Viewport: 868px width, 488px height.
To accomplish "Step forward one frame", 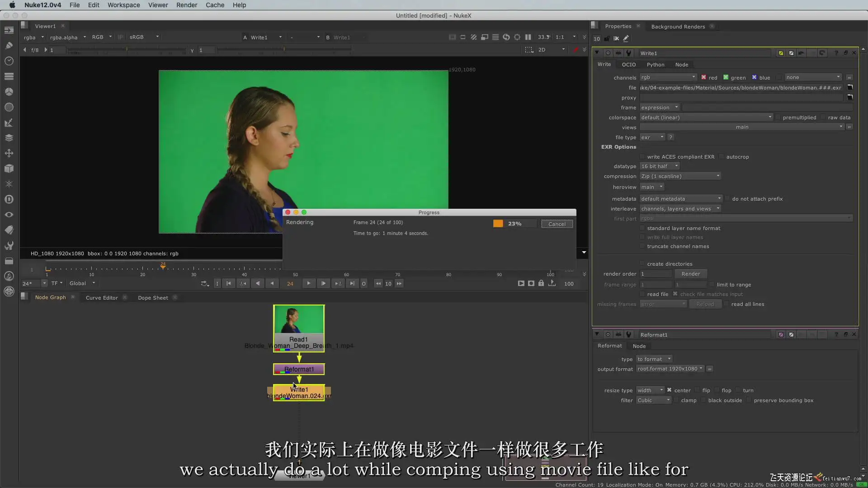I will tap(323, 284).
